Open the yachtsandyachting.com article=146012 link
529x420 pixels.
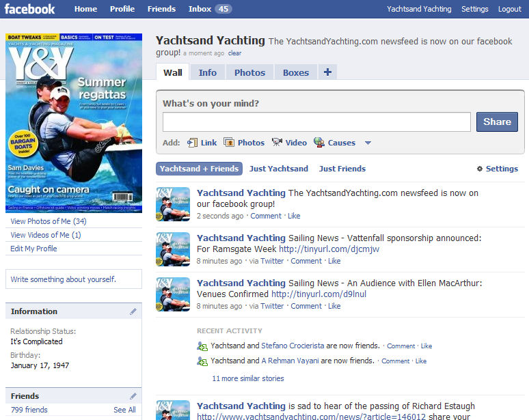pos(311,417)
